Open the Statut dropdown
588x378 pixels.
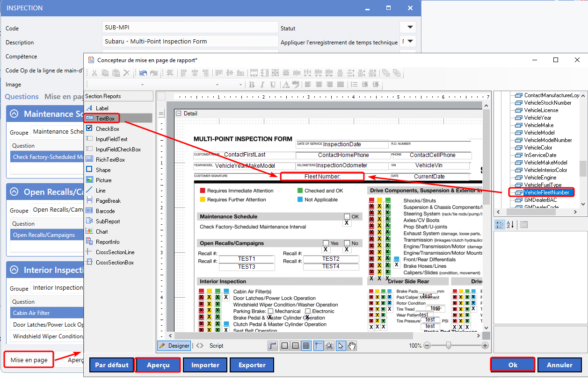point(410,27)
